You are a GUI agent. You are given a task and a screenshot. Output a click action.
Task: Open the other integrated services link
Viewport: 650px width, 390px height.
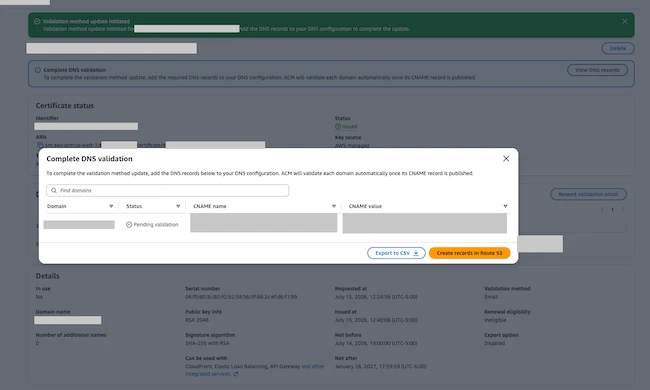[255, 370]
